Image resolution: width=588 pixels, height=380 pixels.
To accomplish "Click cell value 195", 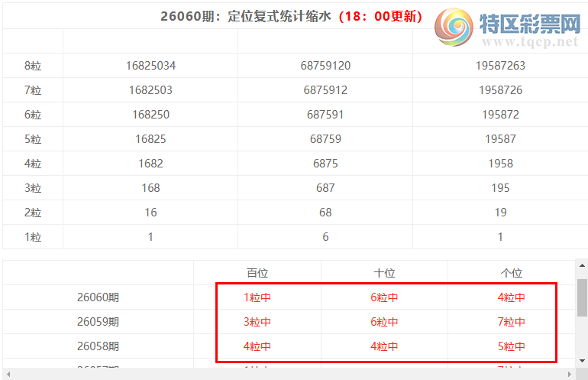I will (500, 188).
